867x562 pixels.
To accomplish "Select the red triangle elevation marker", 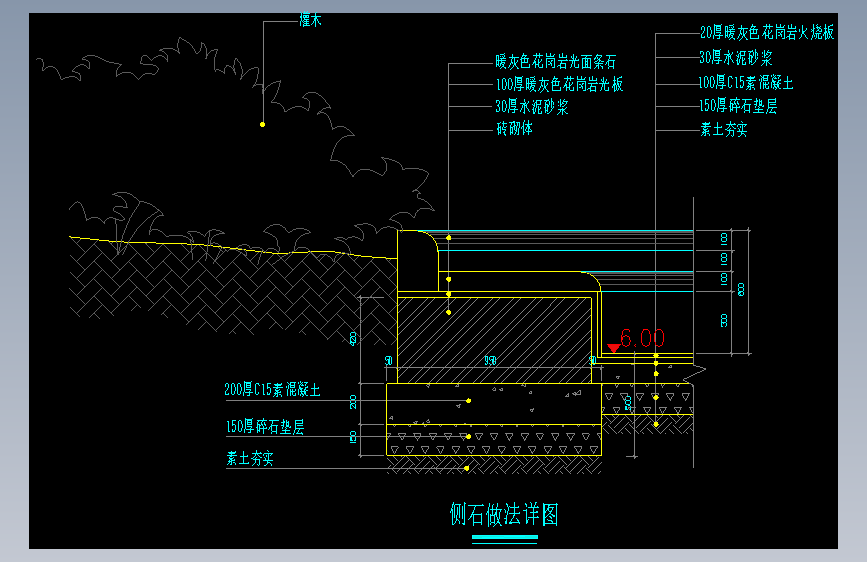I will (x=613, y=348).
